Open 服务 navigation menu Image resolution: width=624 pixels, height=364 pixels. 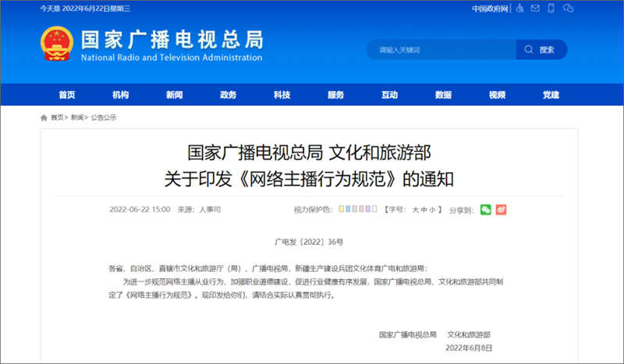point(336,94)
